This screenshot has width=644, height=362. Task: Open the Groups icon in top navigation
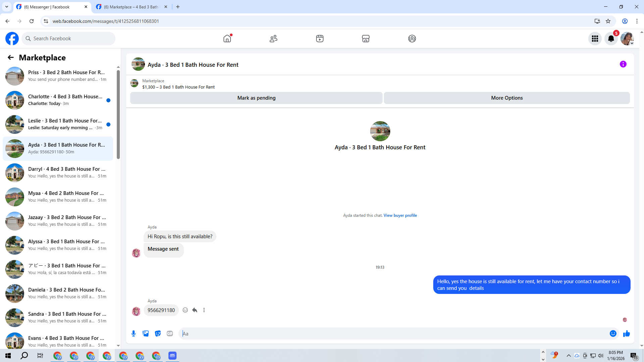[412, 39]
